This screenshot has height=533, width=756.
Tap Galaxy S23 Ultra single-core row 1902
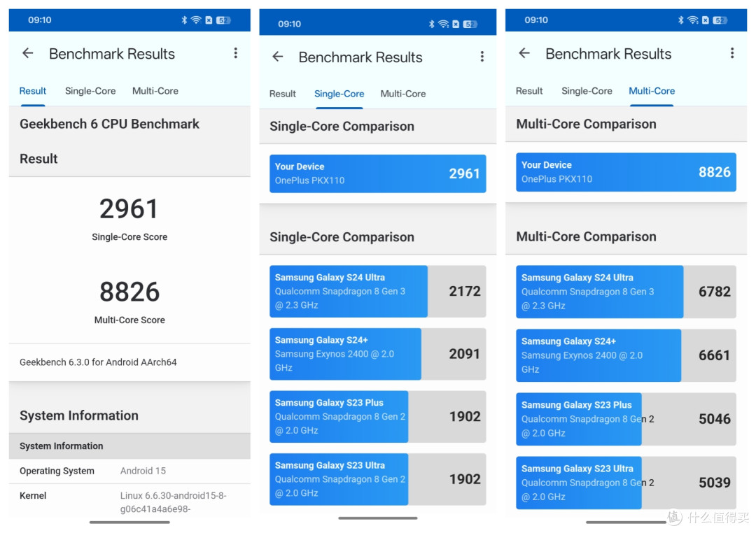click(x=377, y=479)
